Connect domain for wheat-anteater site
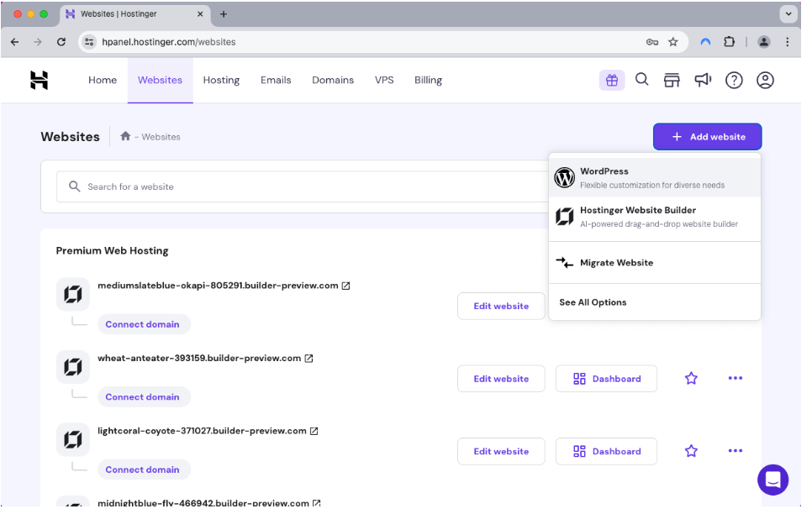The width and height of the screenshot is (812, 514). pos(142,396)
